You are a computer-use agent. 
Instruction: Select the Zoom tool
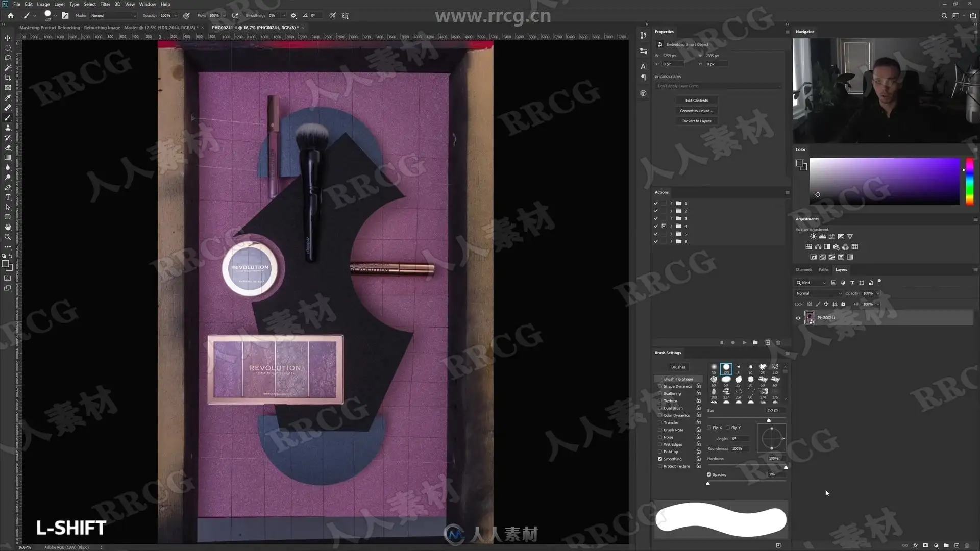8,237
